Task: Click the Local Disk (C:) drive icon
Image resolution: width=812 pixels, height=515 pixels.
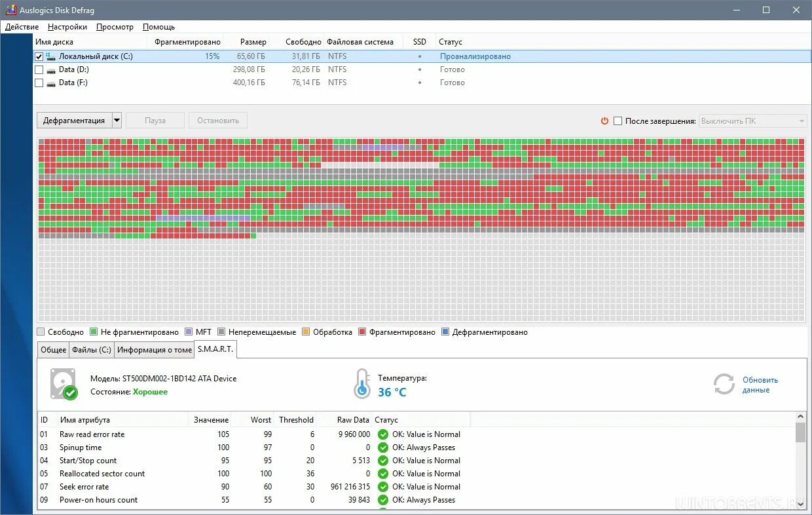Action: coord(51,56)
